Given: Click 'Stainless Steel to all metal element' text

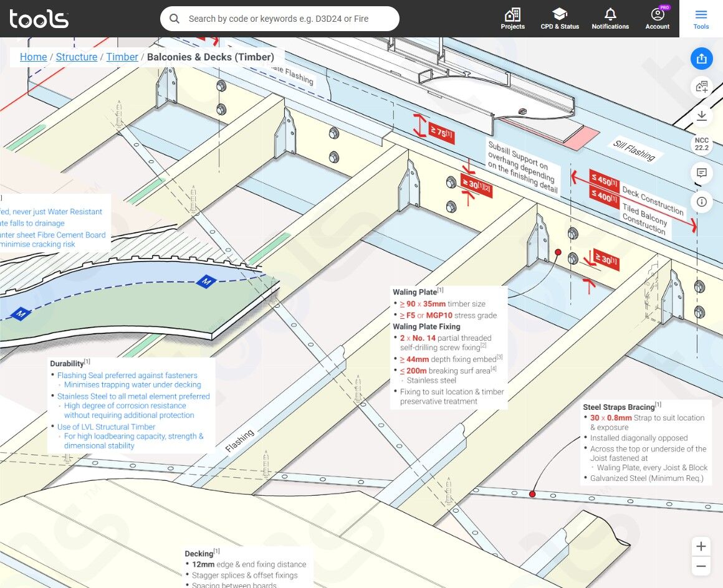Looking at the screenshot, I should tap(133, 396).
